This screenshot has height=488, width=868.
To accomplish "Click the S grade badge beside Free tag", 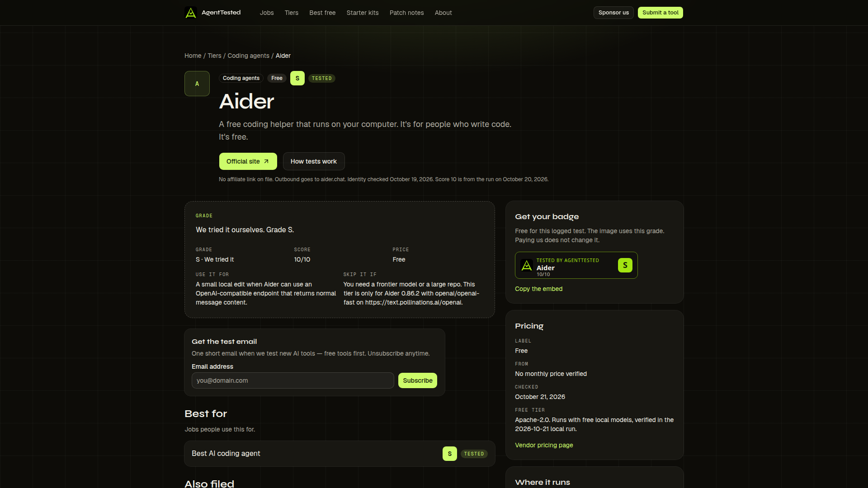I will point(297,78).
